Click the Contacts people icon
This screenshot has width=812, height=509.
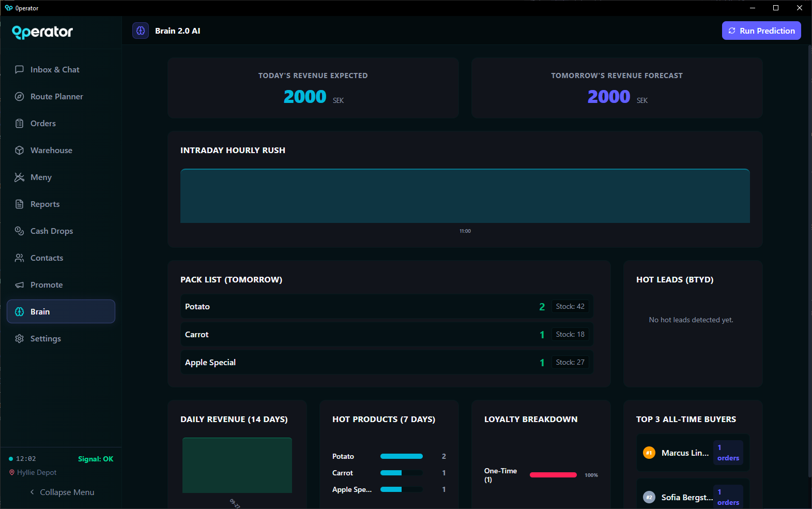coord(20,258)
